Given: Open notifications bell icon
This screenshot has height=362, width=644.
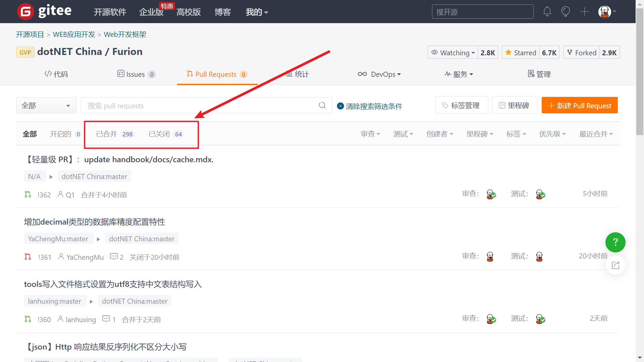Looking at the screenshot, I should point(547,12).
